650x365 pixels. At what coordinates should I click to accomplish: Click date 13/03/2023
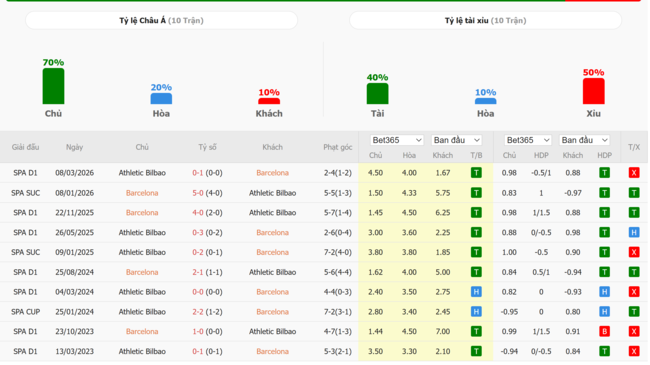click(75, 351)
